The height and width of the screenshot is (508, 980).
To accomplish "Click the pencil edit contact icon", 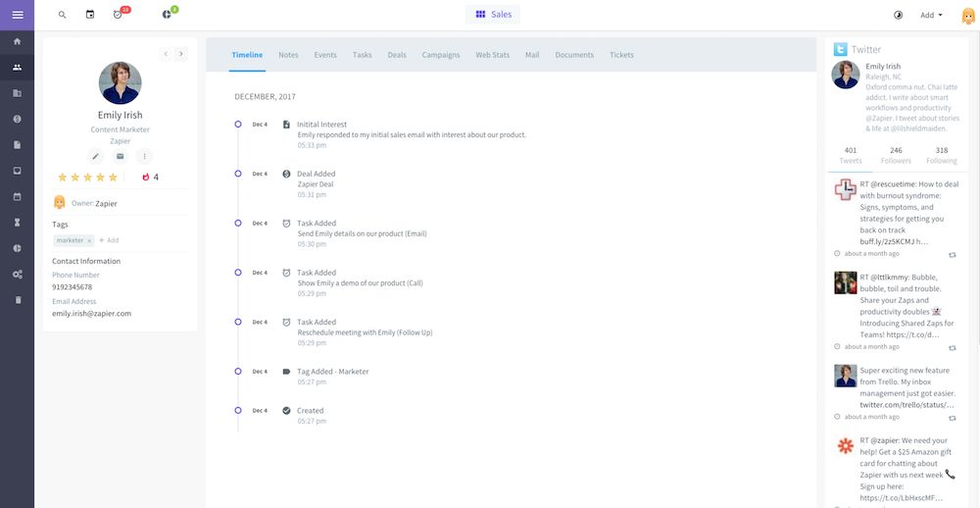I will [x=95, y=156].
